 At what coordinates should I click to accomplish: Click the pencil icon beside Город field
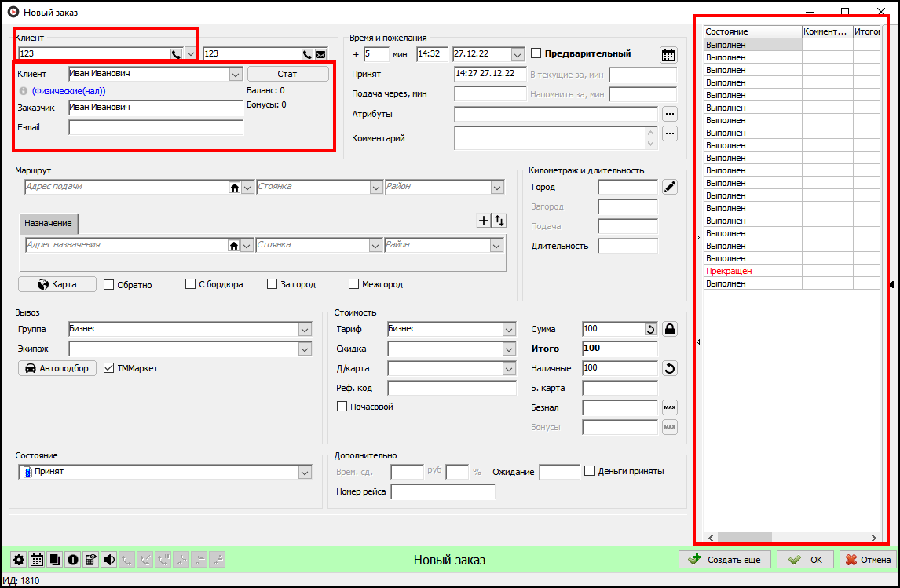[x=669, y=187]
